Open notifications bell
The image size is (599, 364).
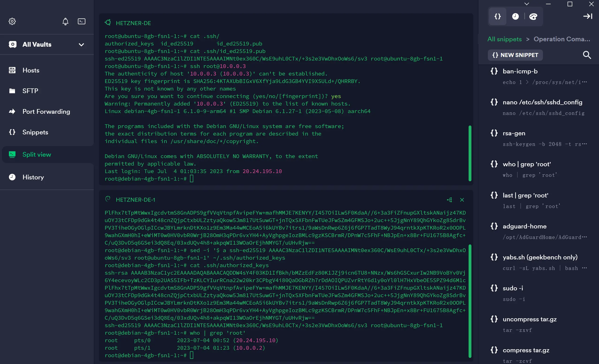click(65, 21)
